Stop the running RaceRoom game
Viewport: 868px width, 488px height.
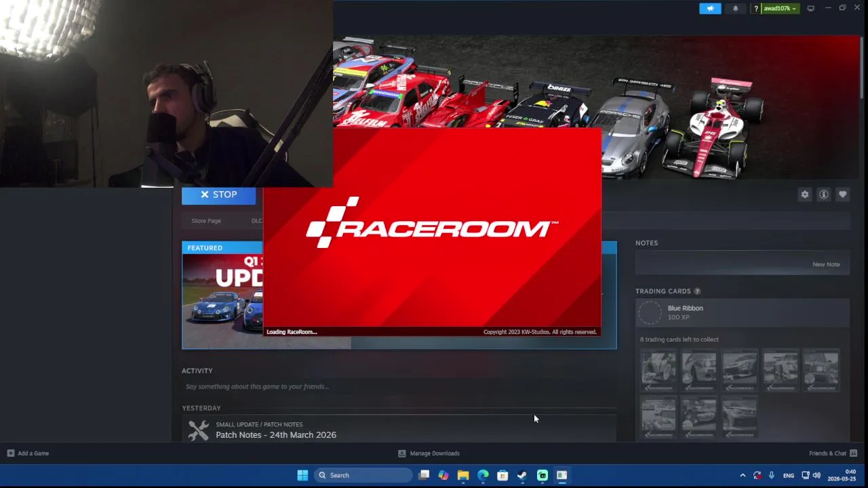pyautogui.click(x=218, y=195)
